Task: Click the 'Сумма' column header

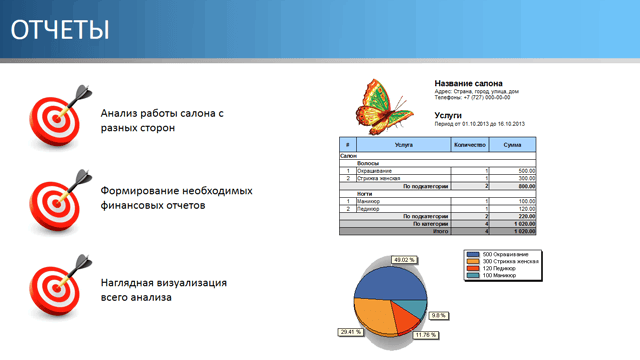Action: (x=512, y=144)
